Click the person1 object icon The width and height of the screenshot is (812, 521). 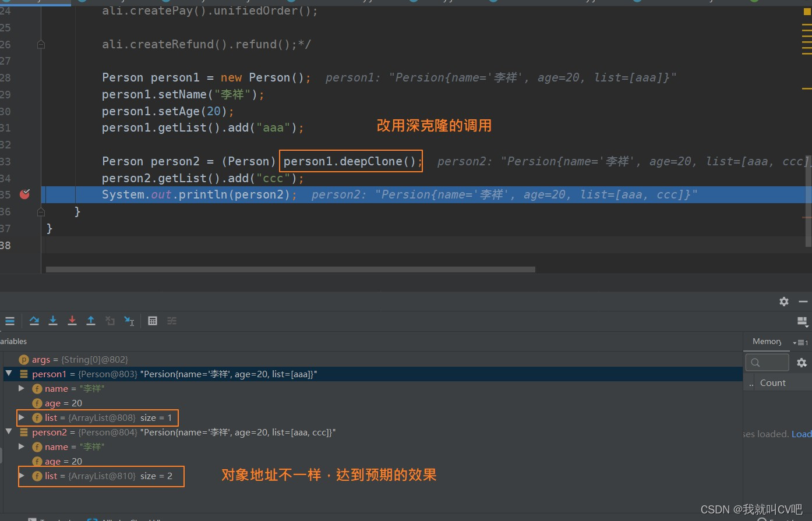click(x=24, y=374)
